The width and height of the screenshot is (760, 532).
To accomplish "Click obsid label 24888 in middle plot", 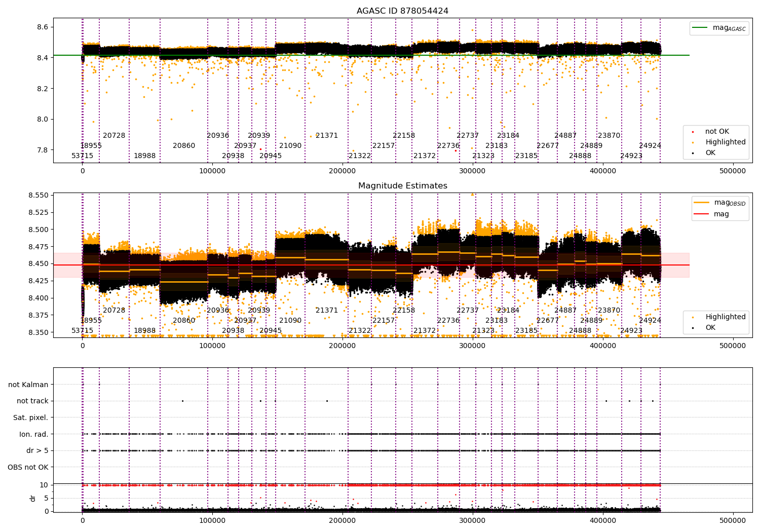I will (x=580, y=331).
